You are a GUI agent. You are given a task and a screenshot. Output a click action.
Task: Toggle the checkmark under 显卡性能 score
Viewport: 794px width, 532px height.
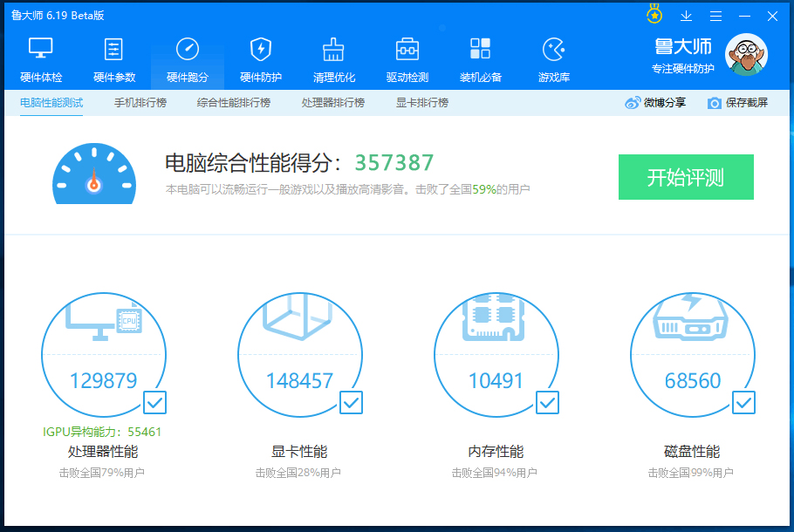point(352,403)
